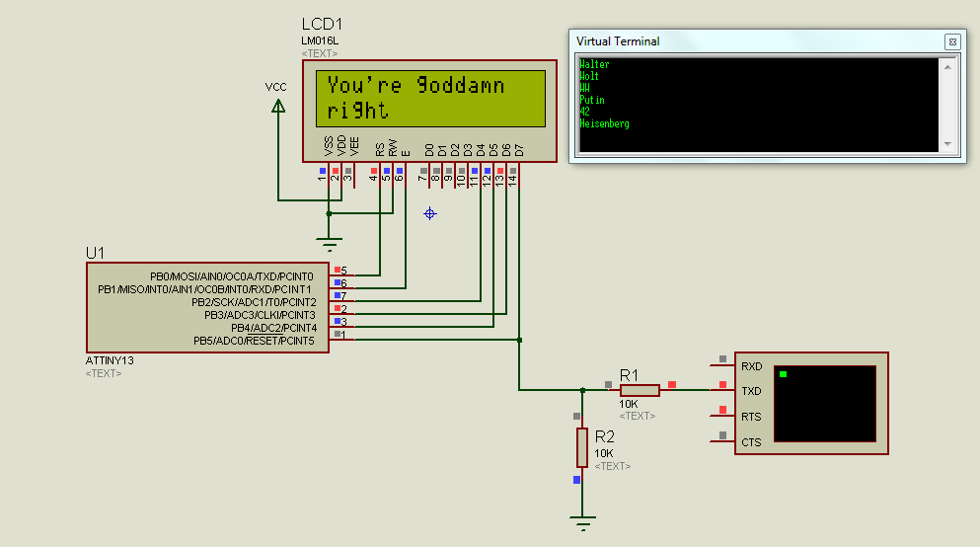This screenshot has height=547, width=980.
Task: Click the 10K value label under R1
Action: coord(630,405)
